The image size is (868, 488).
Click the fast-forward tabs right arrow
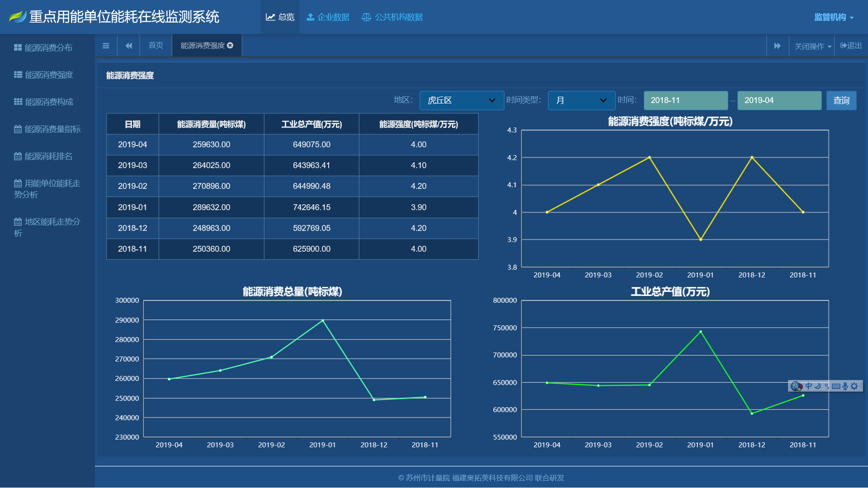(x=777, y=46)
